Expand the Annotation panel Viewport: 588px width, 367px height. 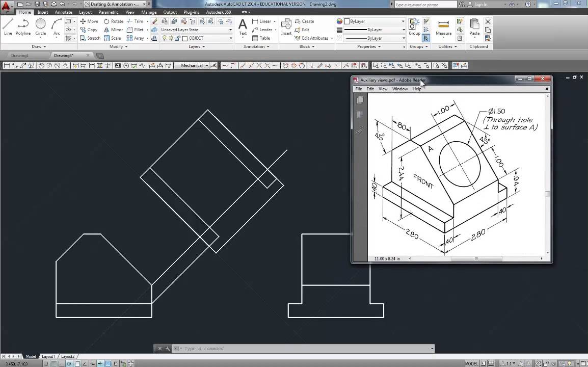pos(256,46)
